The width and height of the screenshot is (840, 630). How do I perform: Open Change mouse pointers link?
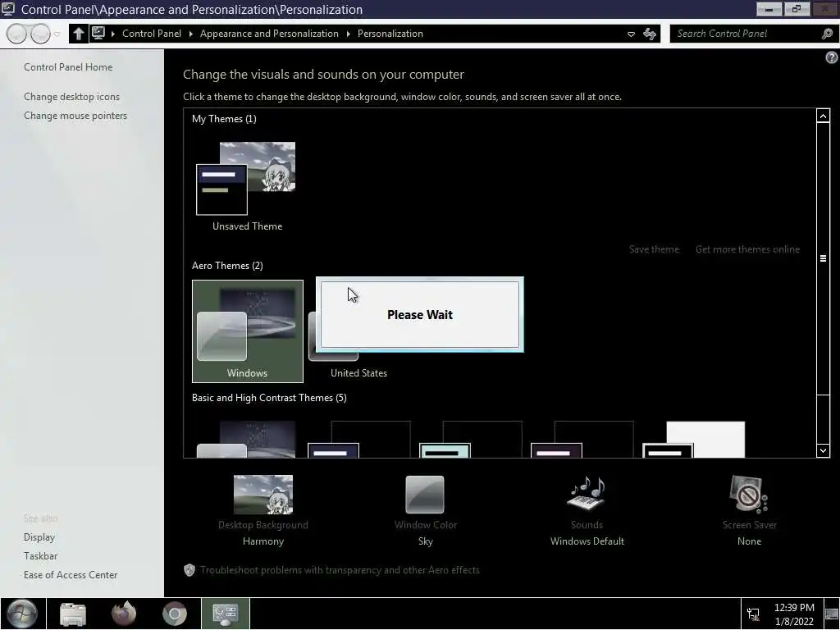click(x=75, y=115)
